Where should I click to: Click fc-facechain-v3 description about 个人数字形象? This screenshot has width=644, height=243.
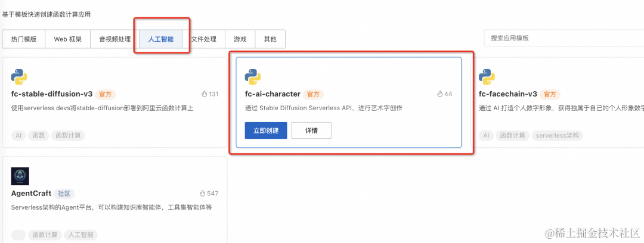(561, 108)
